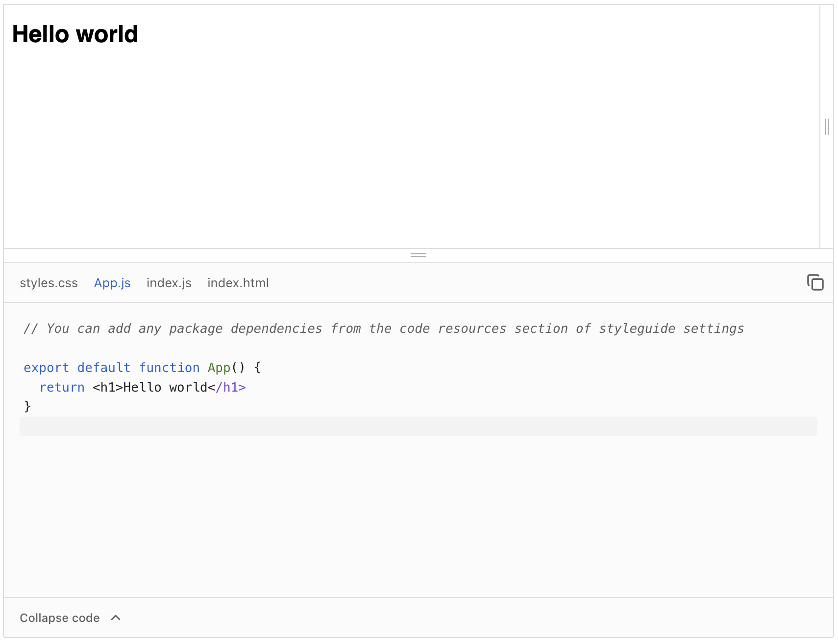Click the function keyword in the export line
The image size is (838, 644).
pyautogui.click(x=170, y=367)
